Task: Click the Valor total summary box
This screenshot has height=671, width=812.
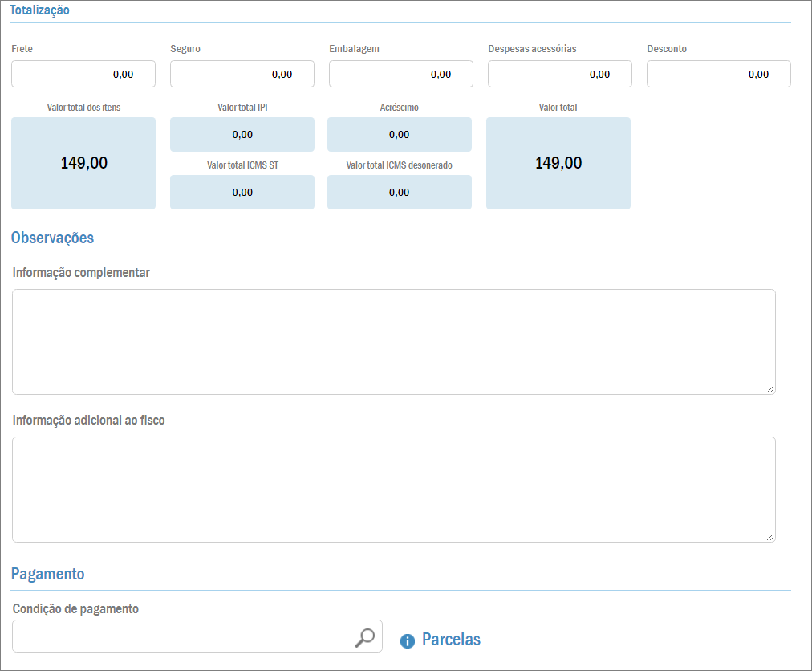Action: point(558,163)
